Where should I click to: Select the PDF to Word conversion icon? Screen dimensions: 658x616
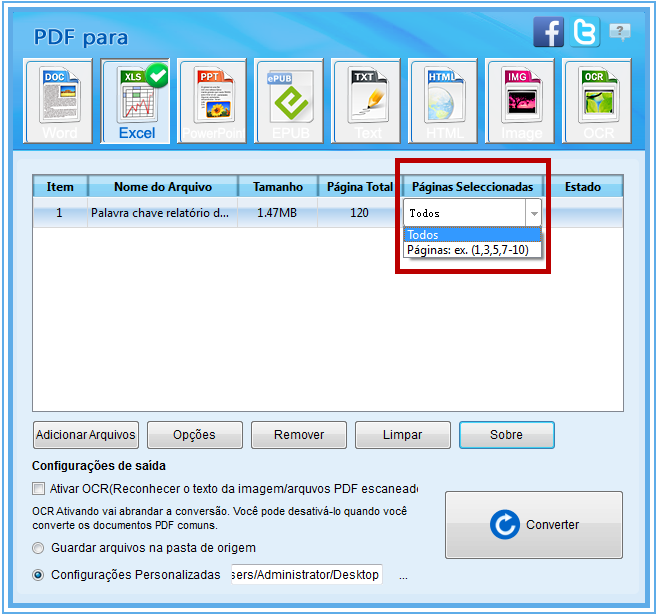click(58, 101)
